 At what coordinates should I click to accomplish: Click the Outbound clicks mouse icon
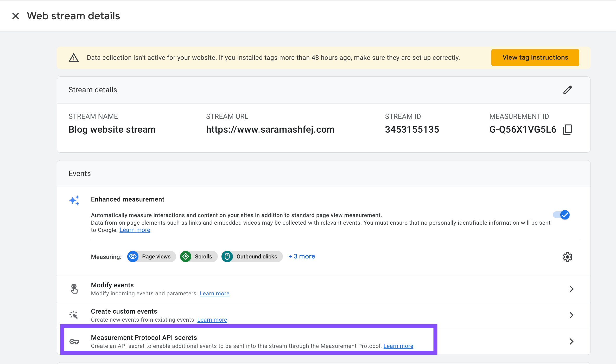pos(227,257)
